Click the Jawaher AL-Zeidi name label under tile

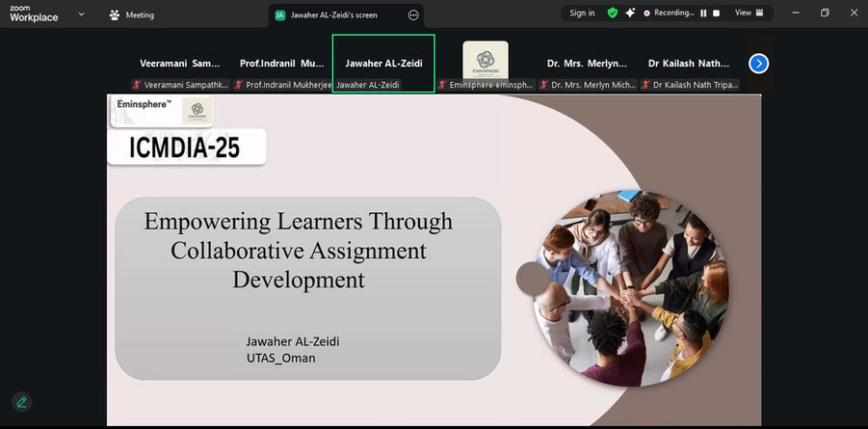(x=368, y=85)
